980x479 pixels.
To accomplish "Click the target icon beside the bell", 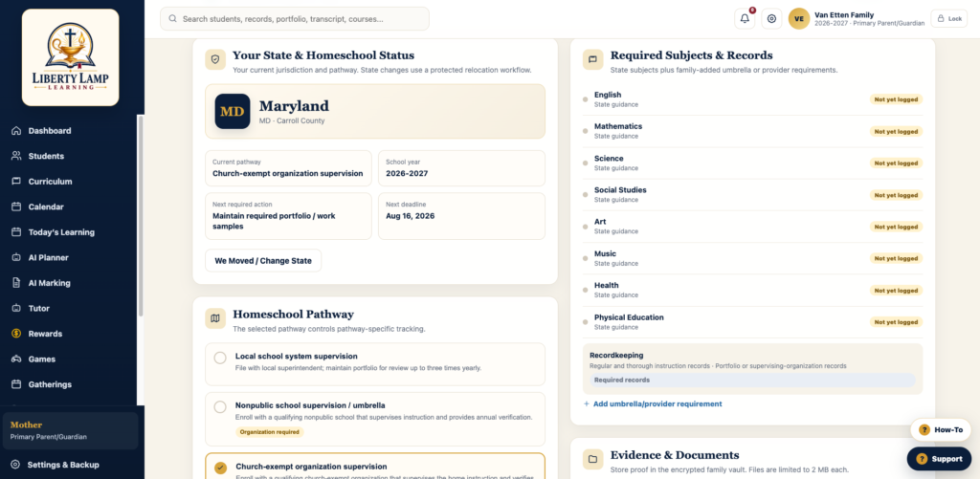I will 772,19.
